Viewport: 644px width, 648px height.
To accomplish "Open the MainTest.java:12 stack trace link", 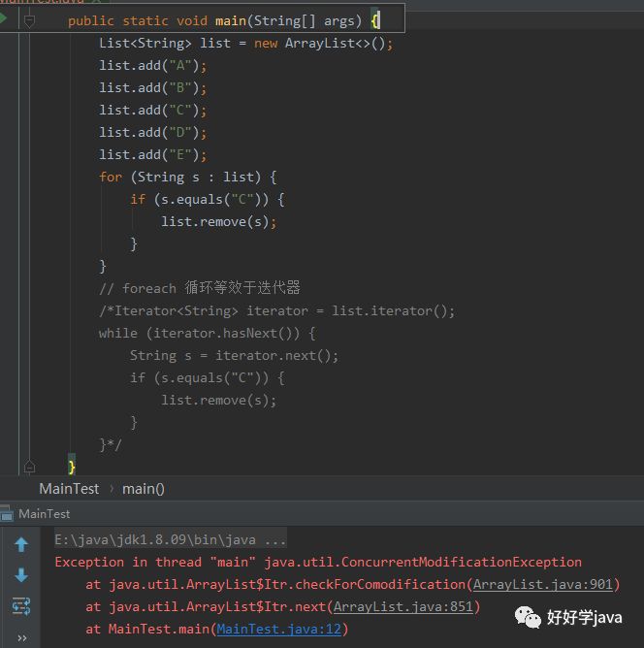I will click(x=278, y=629).
